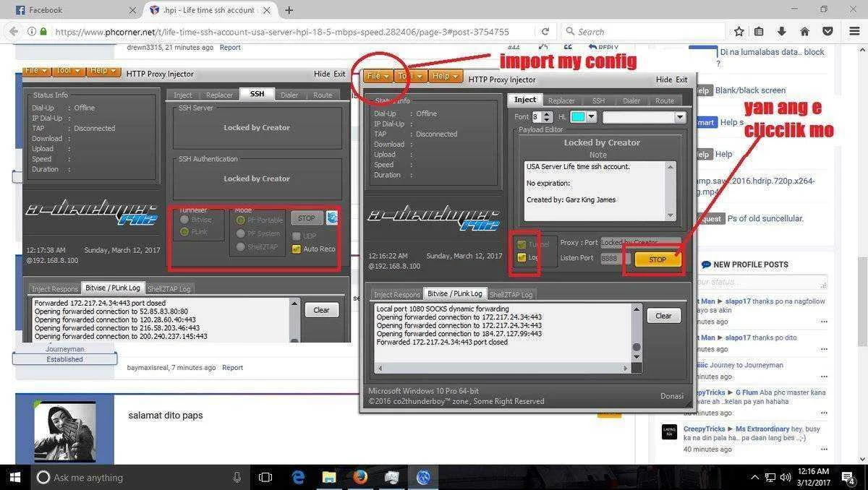Image resolution: width=868 pixels, height=490 pixels.
Task: Open the File dropdown in the front injector window
Action: click(378, 76)
